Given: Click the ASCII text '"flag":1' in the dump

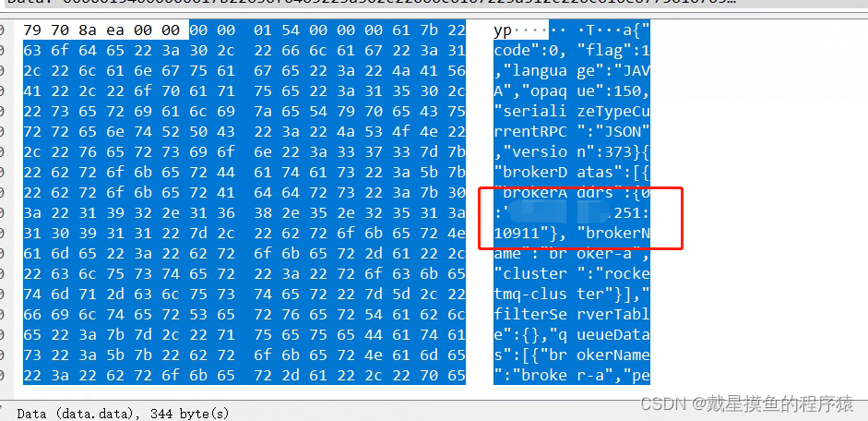Looking at the screenshot, I should point(613,51).
